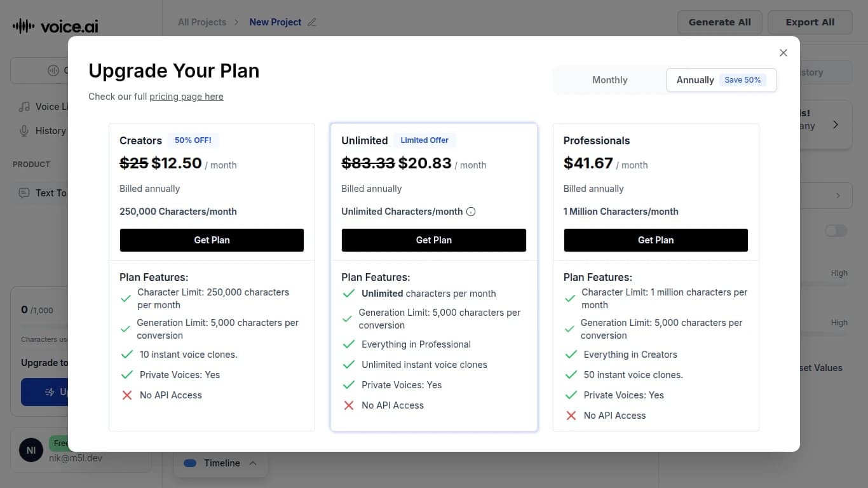Click the New Project breadcrumb title
868x488 pixels.
(275, 22)
